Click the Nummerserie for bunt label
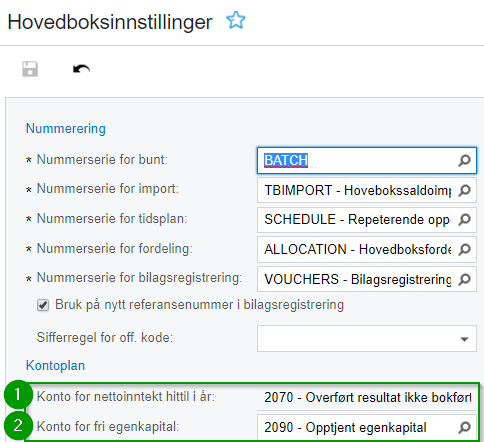Image resolution: width=484 pixels, height=442 pixels. click(102, 159)
